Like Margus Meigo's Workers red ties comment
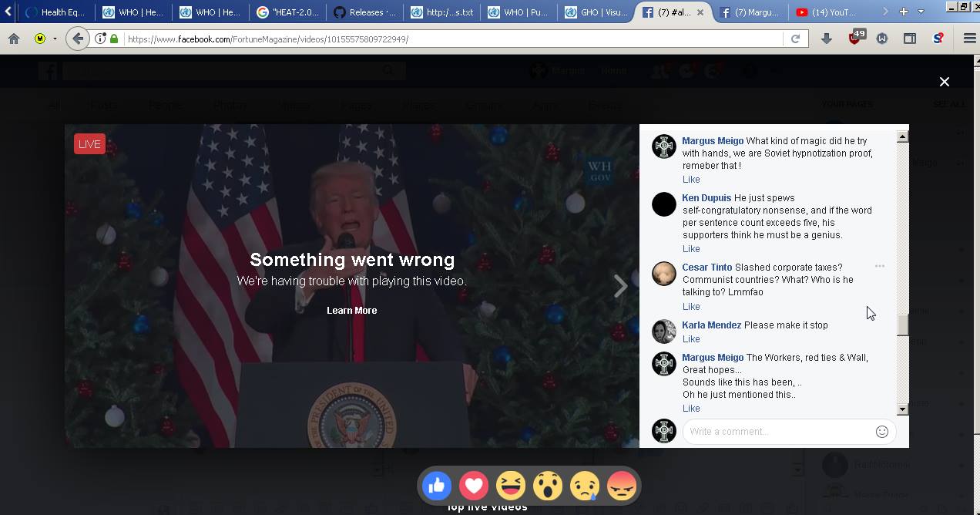This screenshot has width=980, height=515. coord(691,409)
